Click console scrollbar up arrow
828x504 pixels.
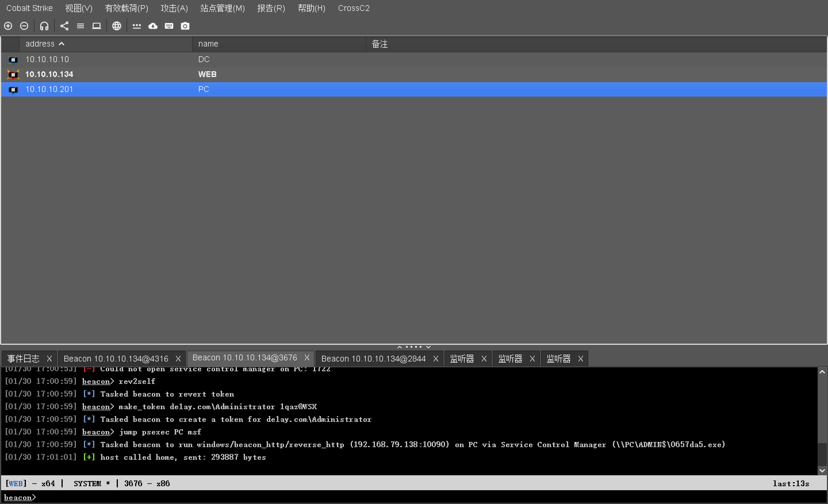pyautogui.click(x=822, y=372)
